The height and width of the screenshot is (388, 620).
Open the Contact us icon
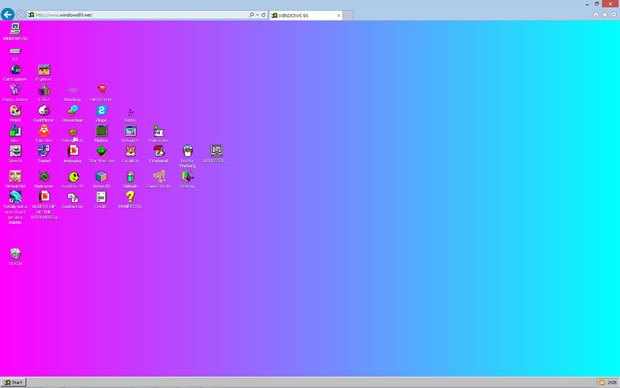pos(72,200)
